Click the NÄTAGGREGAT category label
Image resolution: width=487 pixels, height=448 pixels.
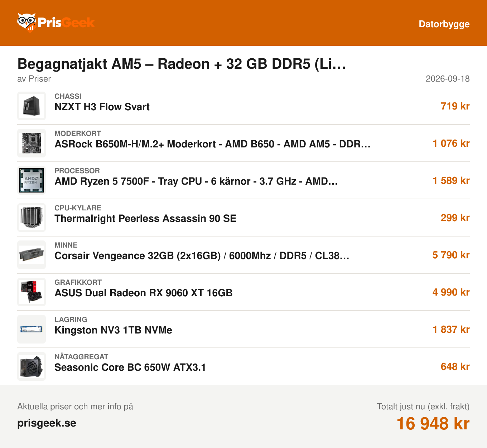(81, 357)
